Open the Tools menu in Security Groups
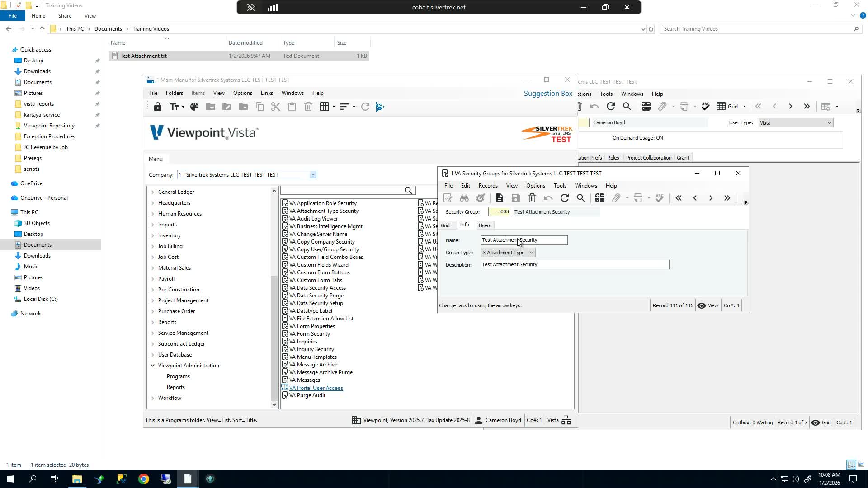The height and width of the screenshot is (488, 868). [x=560, y=186]
